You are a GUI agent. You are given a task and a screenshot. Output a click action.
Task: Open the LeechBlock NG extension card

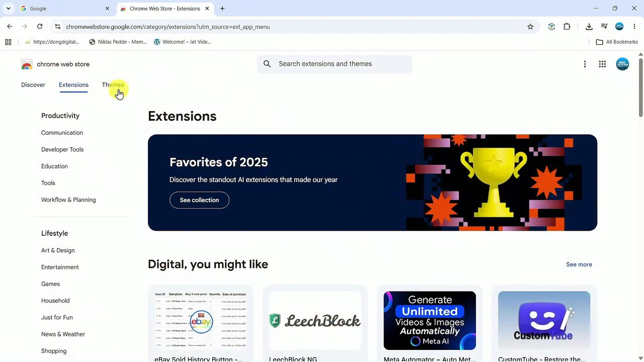click(x=315, y=324)
